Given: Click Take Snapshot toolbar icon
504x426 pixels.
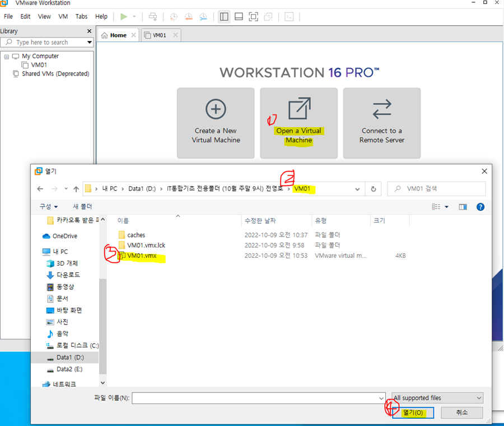Looking at the screenshot, I should (174, 17).
